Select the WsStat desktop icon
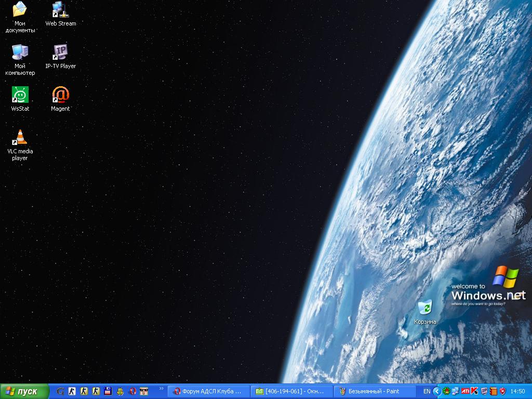This screenshot has width=532, height=399. pos(20,95)
